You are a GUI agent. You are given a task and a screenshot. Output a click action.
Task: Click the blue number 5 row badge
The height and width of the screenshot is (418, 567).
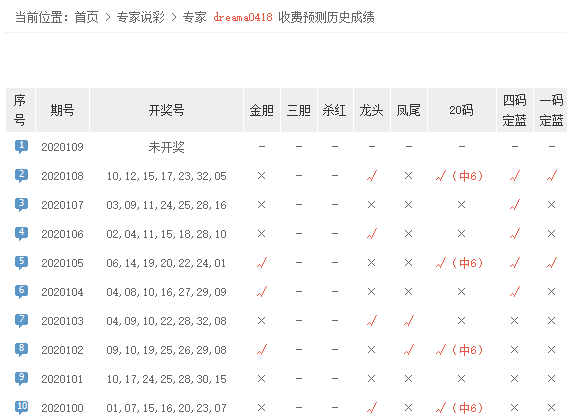(21, 263)
